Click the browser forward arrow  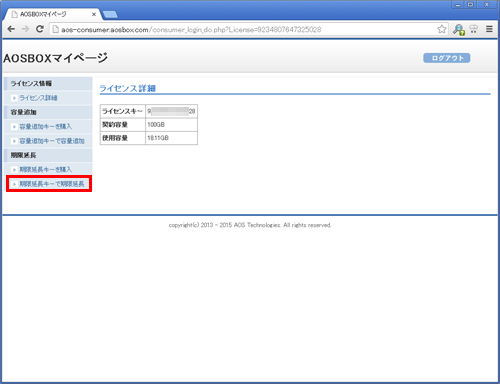(25, 29)
